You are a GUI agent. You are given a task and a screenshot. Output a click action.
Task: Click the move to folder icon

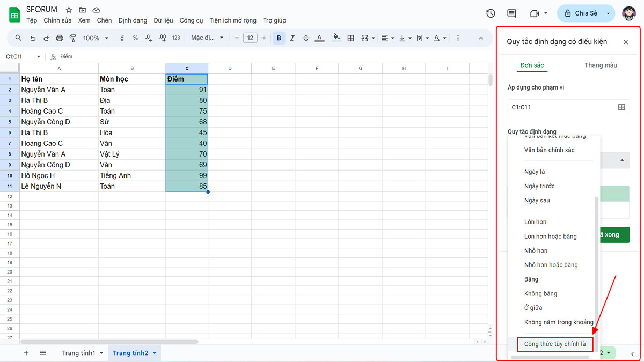coord(83,10)
